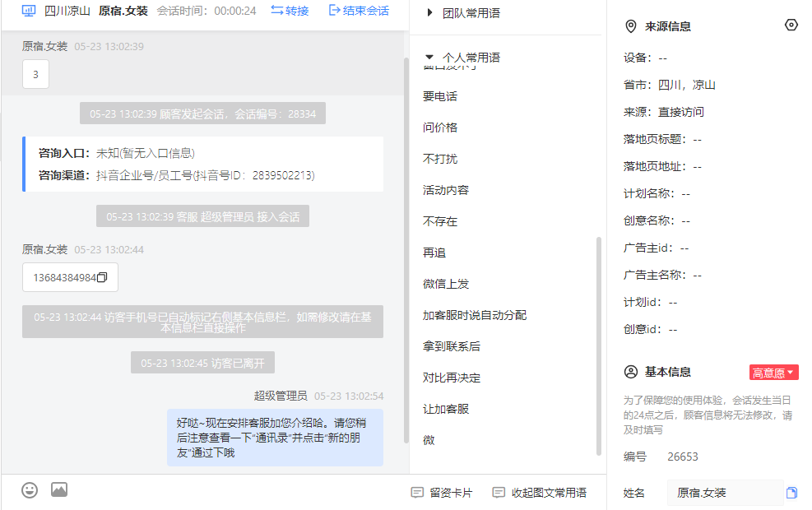Image resolution: width=812 pixels, height=510 pixels.
Task: Click the 姓名 input field containing 原宿.女装
Action: pos(726,493)
